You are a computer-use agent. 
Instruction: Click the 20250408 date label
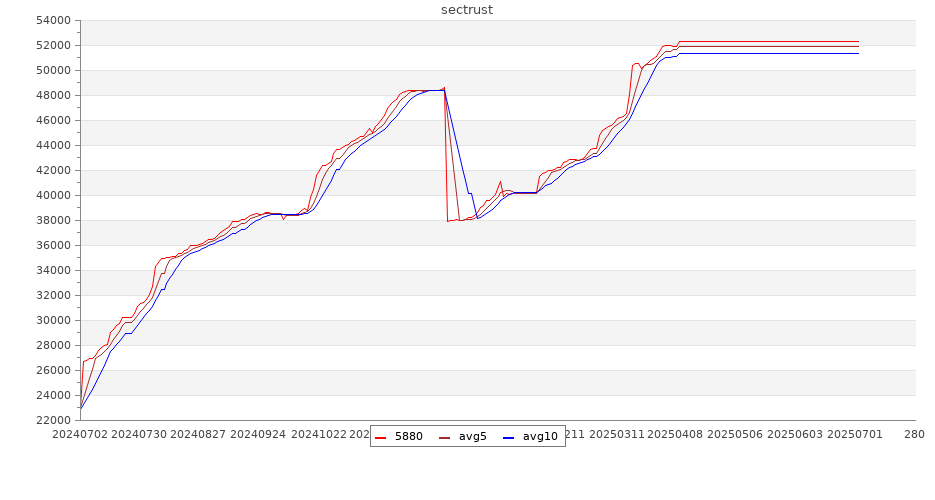[676, 434]
